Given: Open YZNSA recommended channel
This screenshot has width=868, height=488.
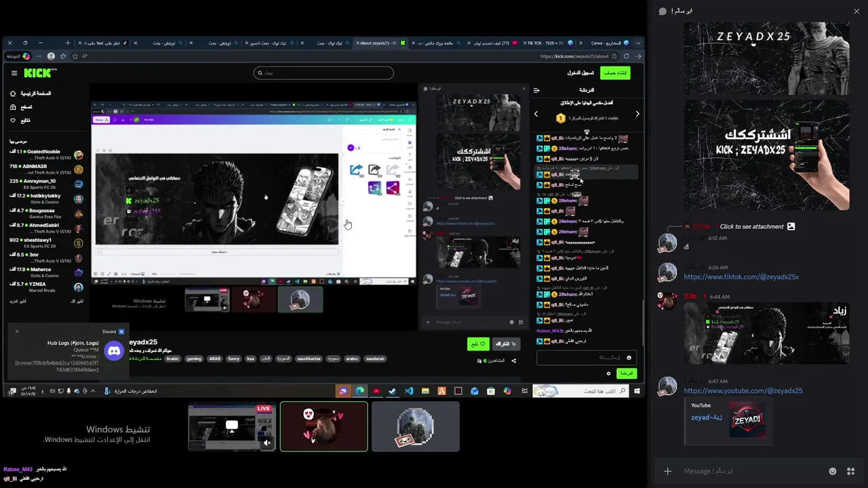Looking at the screenshot, I should click(x=46, y=287).
